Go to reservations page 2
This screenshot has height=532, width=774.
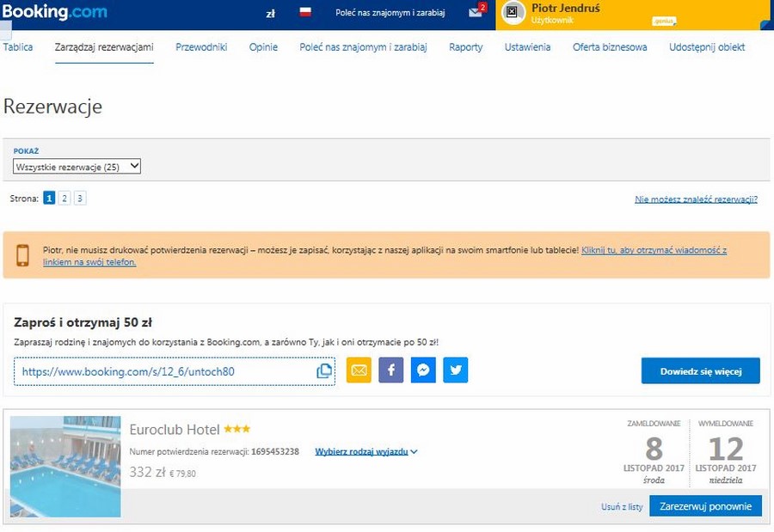click(64, 199)
